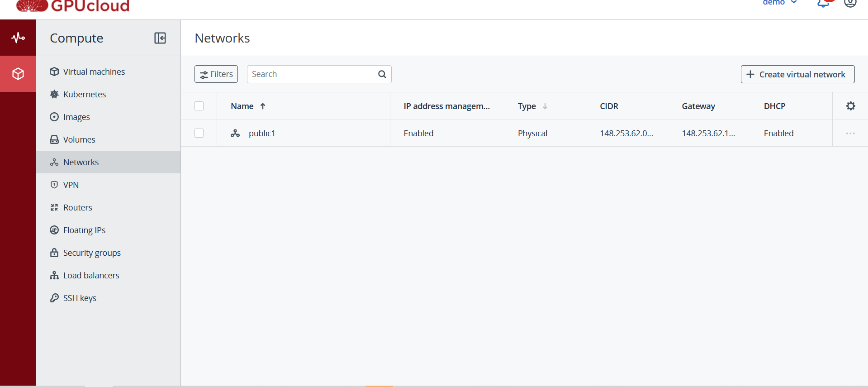This screenshot has width=868, height=387.
Task: Click the Images disc icon
Action: click(x=54, y=117)
